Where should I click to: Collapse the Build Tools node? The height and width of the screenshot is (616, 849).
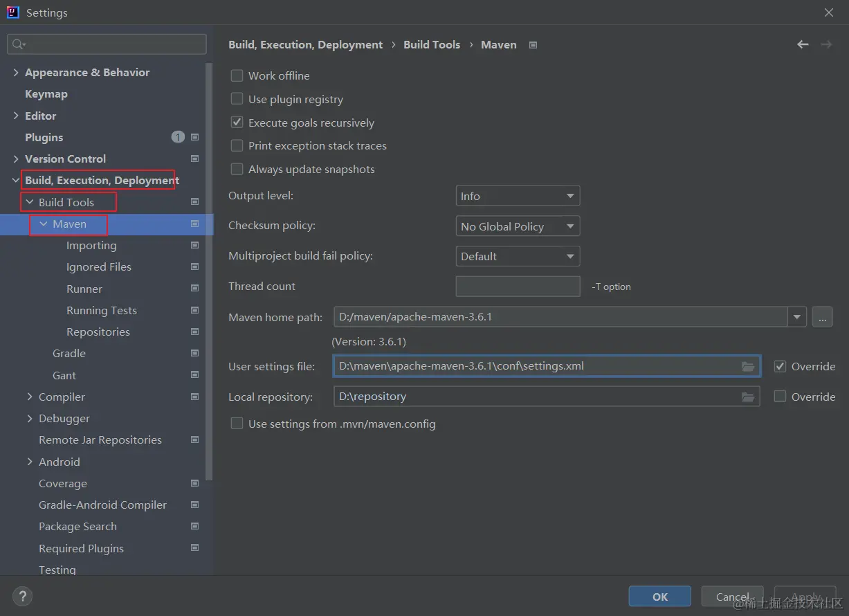(30, 202)
